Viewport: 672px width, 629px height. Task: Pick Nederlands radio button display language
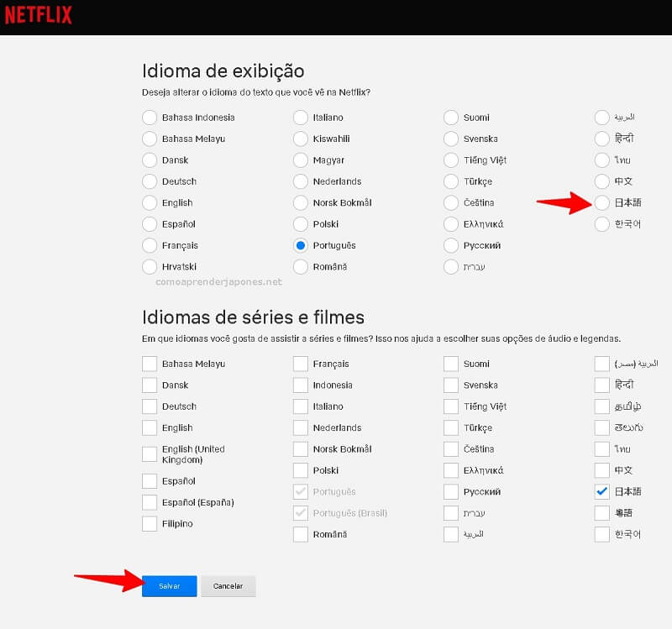(x=301, y=181)
